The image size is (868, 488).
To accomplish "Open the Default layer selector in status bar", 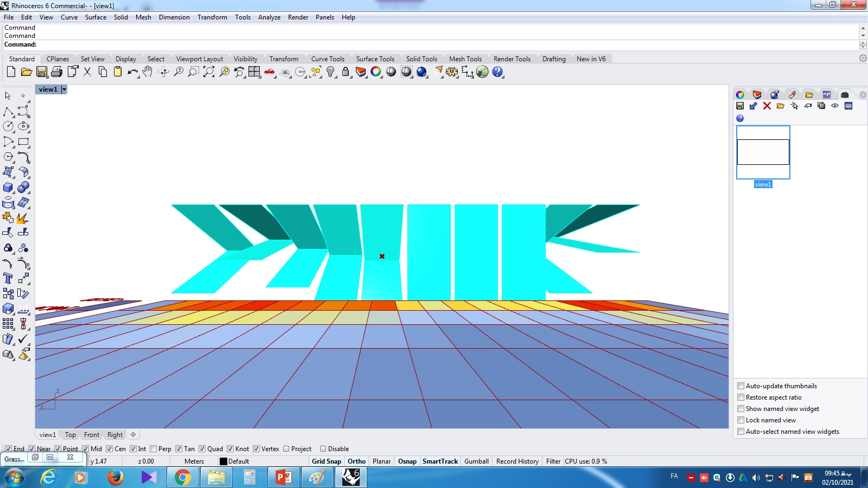I will point(234,461).
